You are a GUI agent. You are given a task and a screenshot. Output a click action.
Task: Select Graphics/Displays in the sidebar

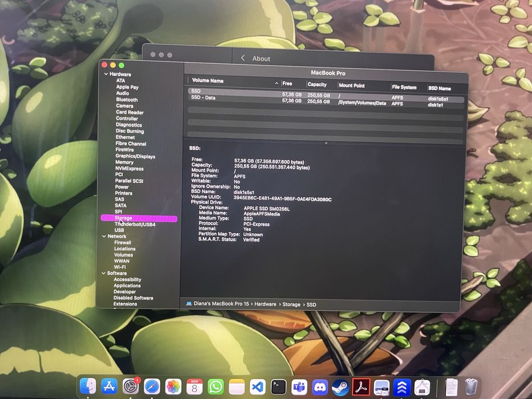pyautogui.click(x=135, y=156)
